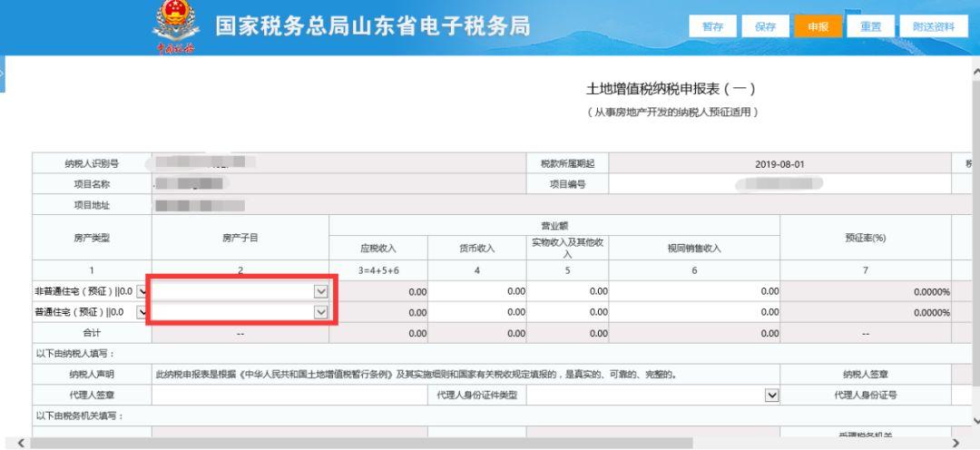Click the 国家税务总局山东省电子税务局 header title

tap(373, 26)
